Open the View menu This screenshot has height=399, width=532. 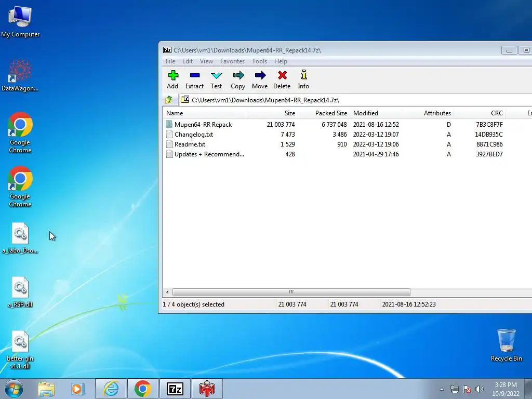[x=206, y=61]
